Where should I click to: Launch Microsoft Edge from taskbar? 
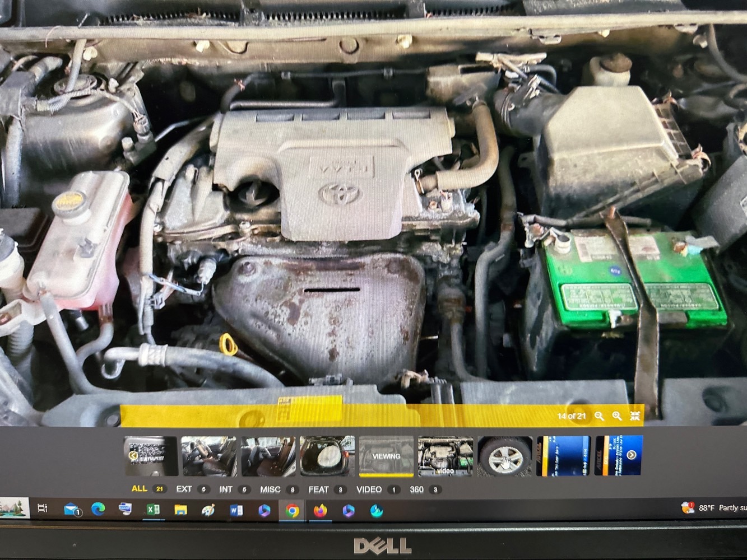98,510
